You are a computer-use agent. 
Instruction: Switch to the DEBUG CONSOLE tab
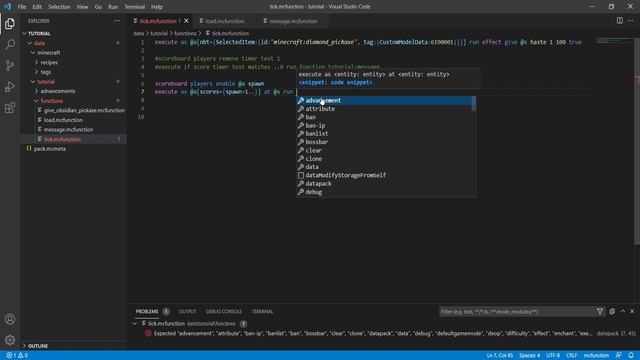(224, 311)
